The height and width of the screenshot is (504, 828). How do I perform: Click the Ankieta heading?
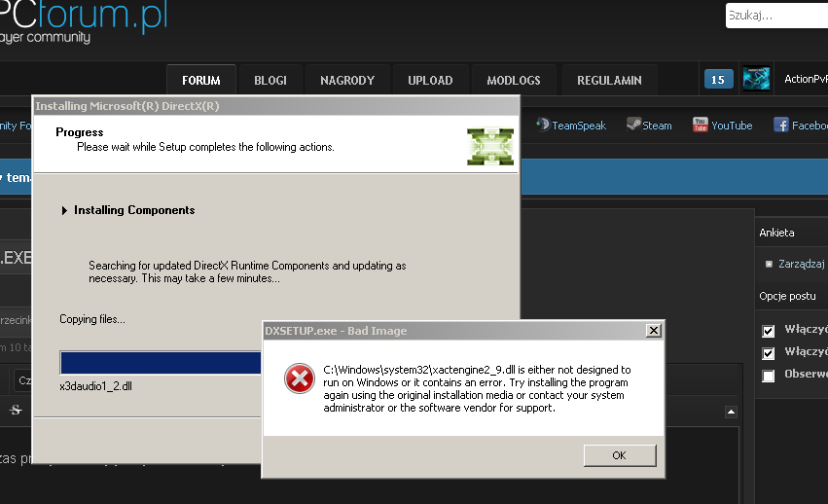(x=776, y=233)
